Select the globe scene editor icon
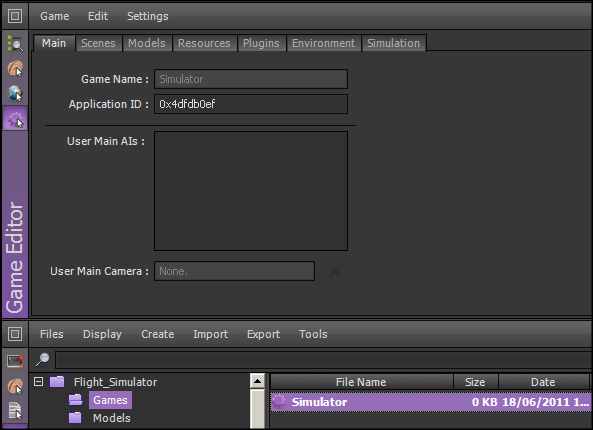 click(15, 93)
